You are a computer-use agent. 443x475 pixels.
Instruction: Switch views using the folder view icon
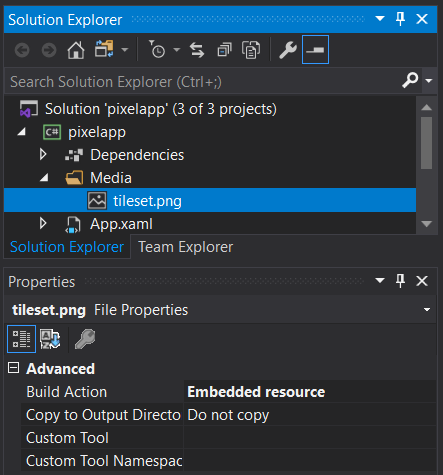(104, 49)
